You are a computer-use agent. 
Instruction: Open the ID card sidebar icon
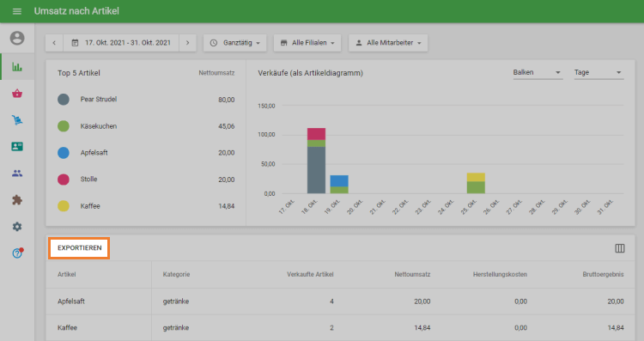(17, 147)
